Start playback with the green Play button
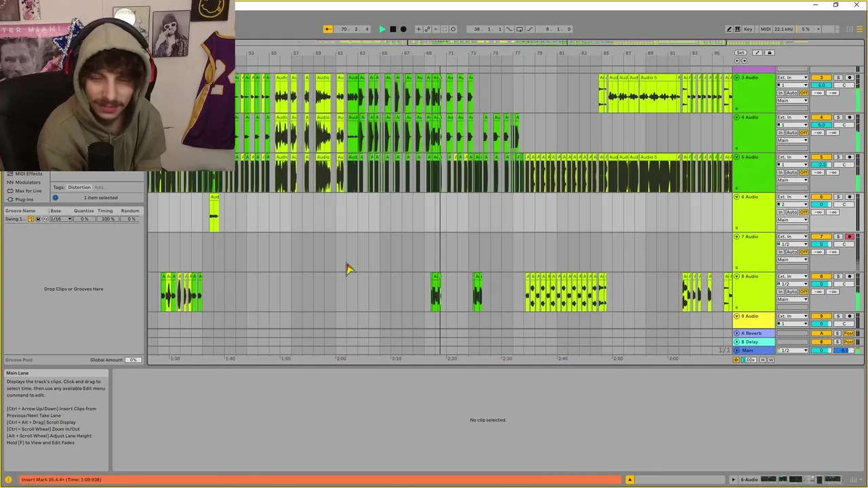Image resolution: width=868 pixels, height=488 pixels. click(382, 29)
